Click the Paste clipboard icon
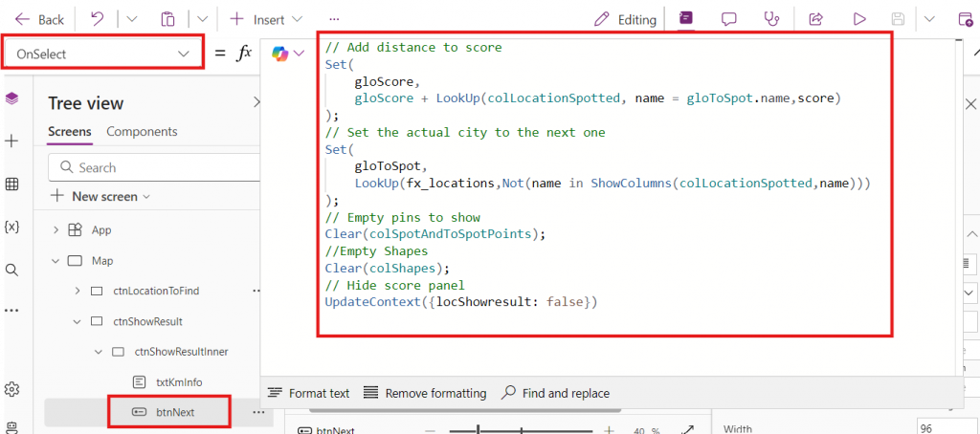The height and width of the screenshot is (434, 980). (167, 19)
